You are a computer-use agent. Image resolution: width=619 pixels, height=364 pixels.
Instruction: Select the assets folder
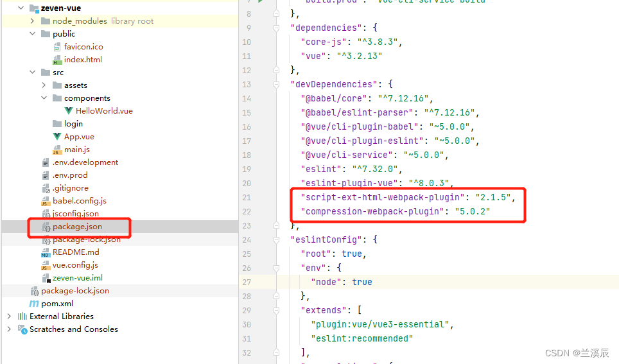(75, 85)
